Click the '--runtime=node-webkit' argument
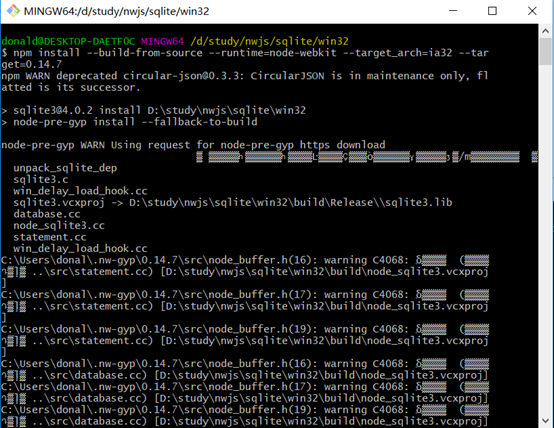Screen dimensions: 554x428 click(x=272, y=53)
